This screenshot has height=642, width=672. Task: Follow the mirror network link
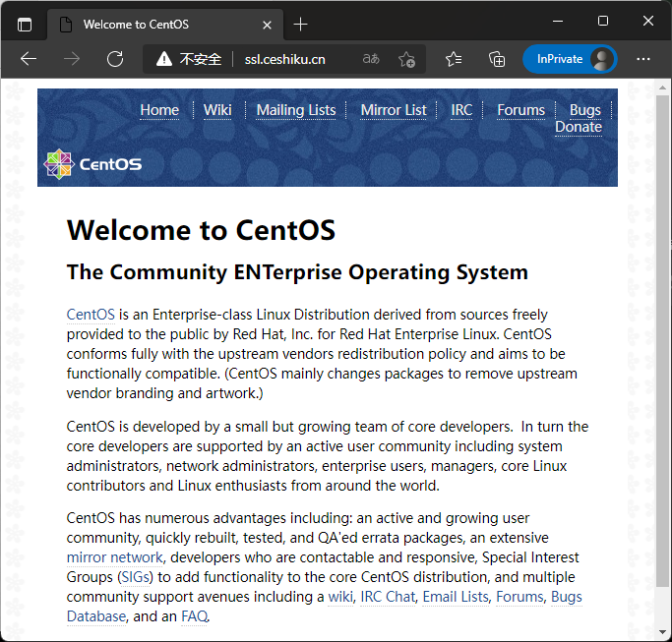(114, 557)
